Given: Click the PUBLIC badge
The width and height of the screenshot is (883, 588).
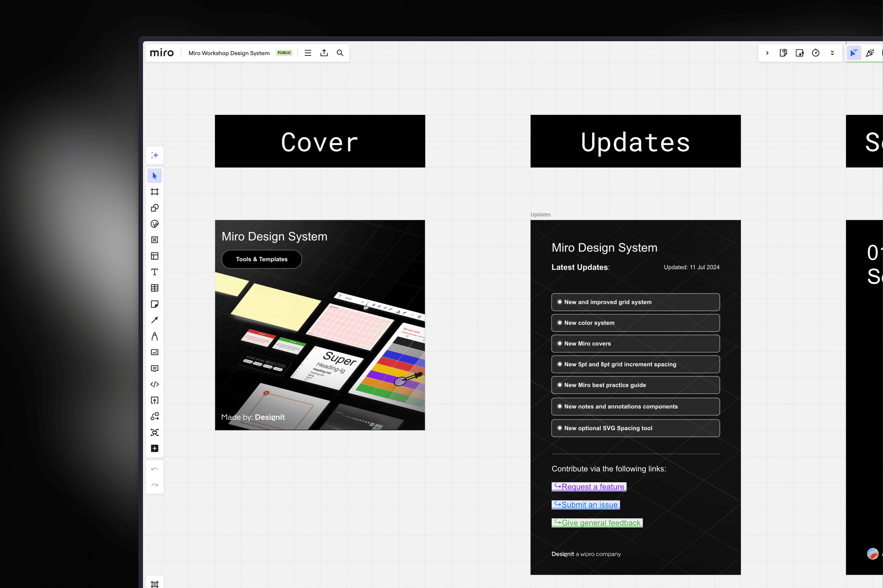Looking at the screenshot, I should point(284,53).
